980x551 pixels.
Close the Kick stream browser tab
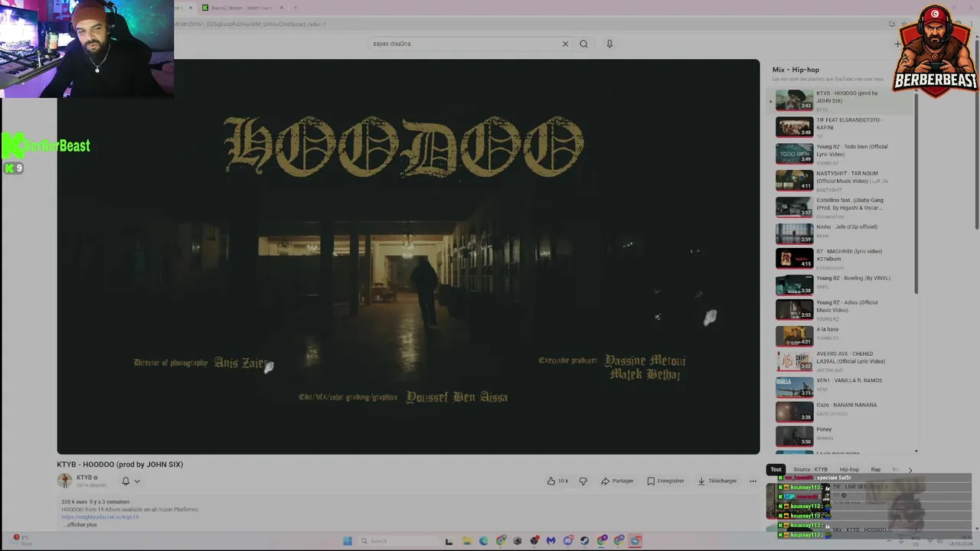(281, 8)
